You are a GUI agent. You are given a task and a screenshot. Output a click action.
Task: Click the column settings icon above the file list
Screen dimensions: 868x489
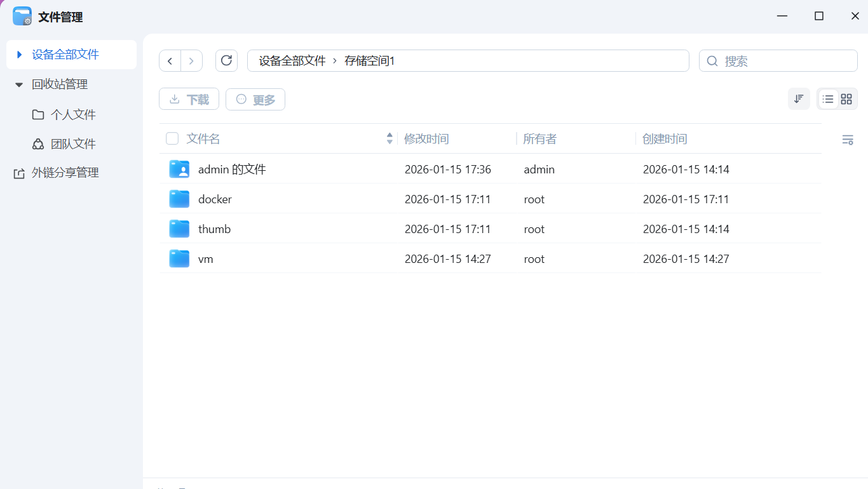(x=848, y=139)
